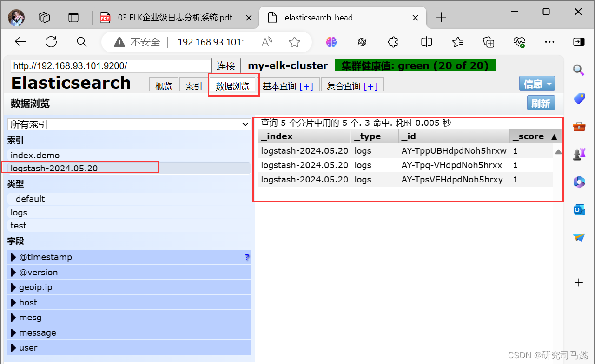Open sidebar search magnifier icon

(579, 70)
